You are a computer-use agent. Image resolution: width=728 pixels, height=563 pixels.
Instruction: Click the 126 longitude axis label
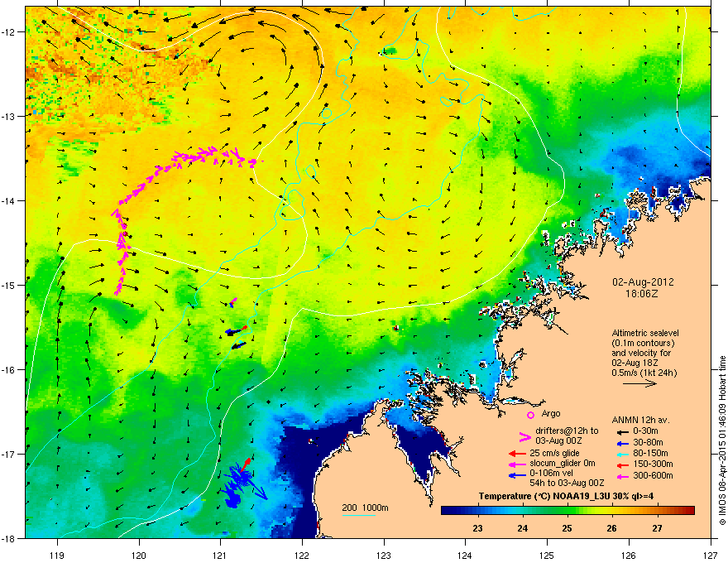(x=629, y=555)
